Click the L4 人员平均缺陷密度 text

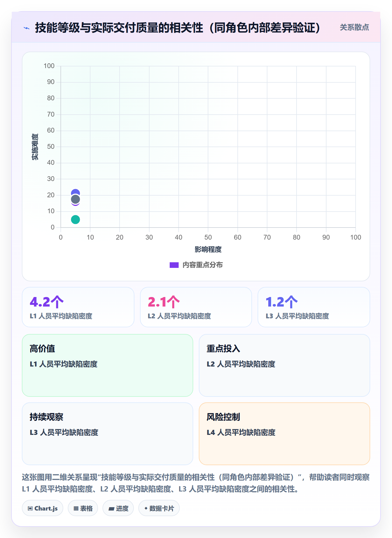241,432
